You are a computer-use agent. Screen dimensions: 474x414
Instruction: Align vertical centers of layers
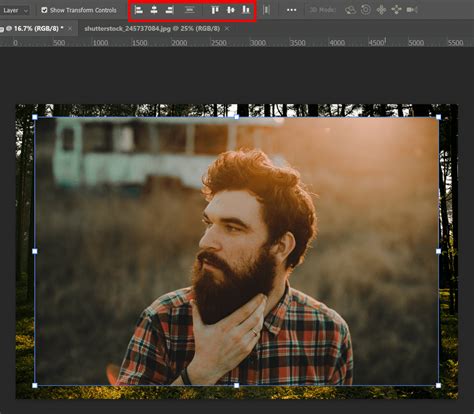[231, 10]
